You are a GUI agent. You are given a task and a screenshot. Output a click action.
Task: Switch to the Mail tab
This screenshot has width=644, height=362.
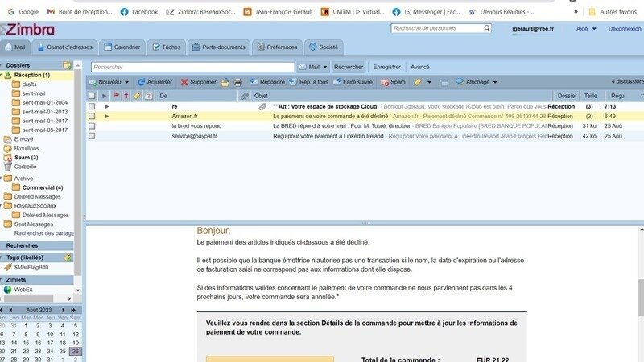tap(14, 47)
